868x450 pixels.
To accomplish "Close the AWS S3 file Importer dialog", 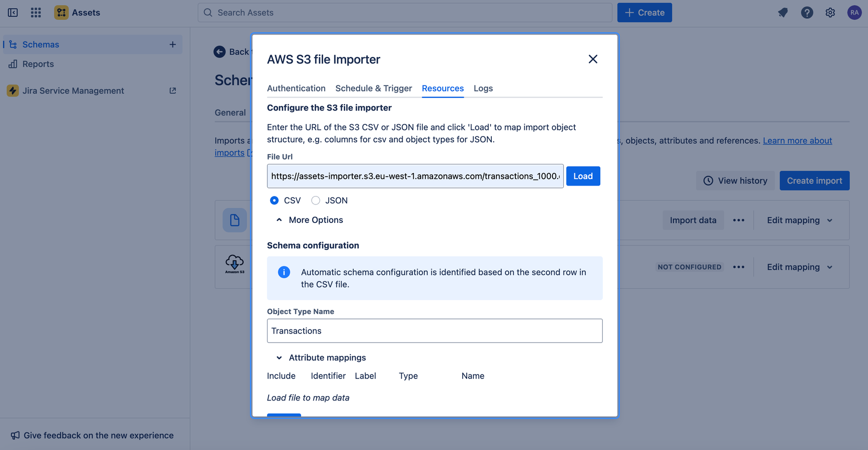I will (x=593, y=59).
